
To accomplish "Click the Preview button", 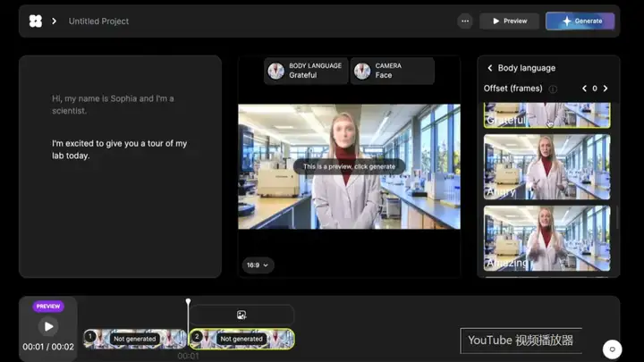I will (509, 21).
